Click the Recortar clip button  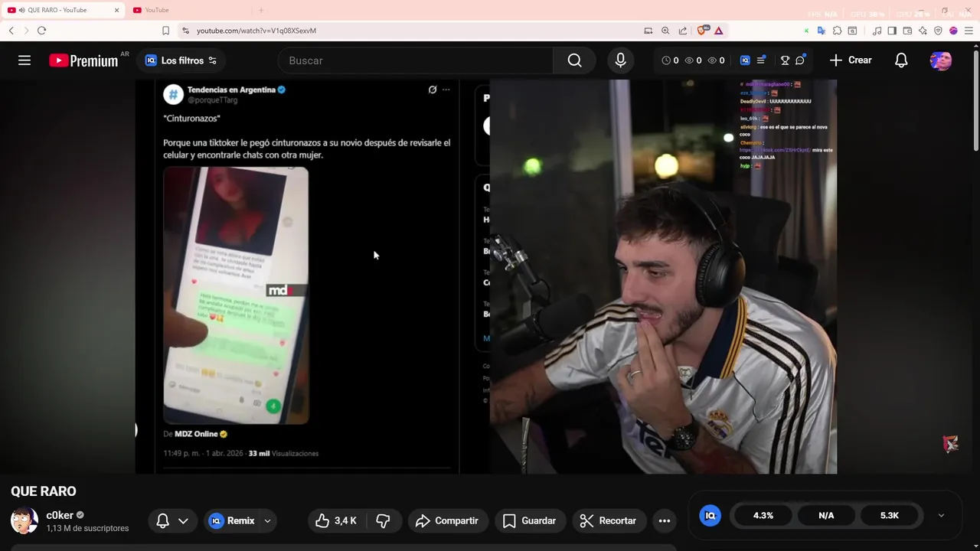click(x=609, y=520)
